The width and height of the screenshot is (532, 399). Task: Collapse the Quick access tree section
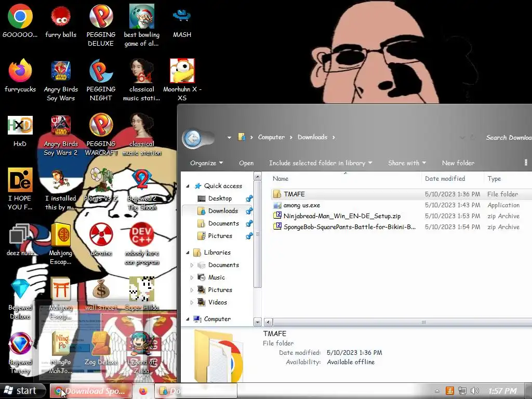(x=188, y=186)
